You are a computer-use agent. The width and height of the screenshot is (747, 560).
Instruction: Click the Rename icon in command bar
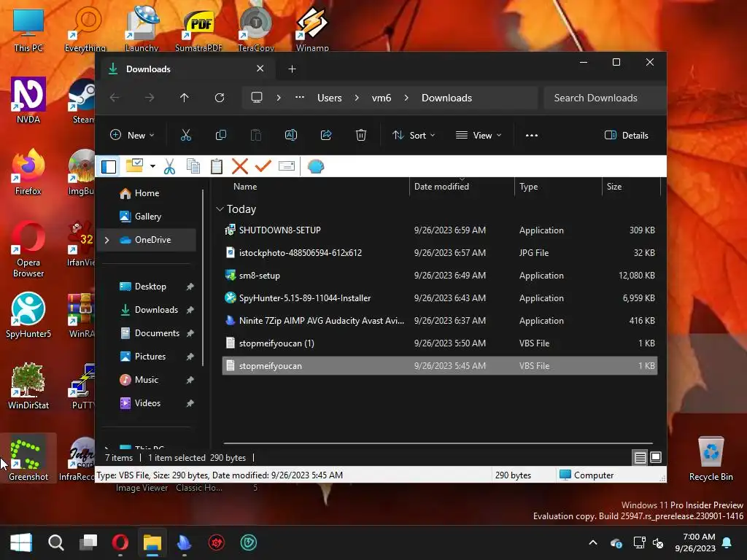[290, 135]
